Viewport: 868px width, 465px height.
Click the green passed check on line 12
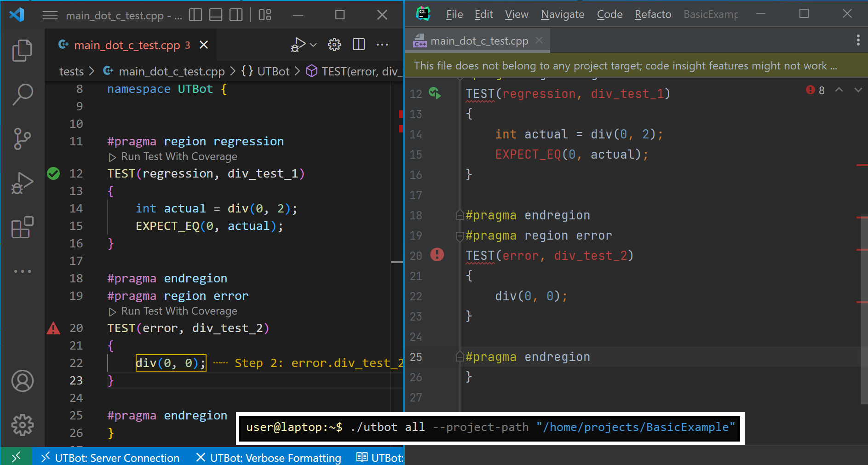click(x=53, y=173)
